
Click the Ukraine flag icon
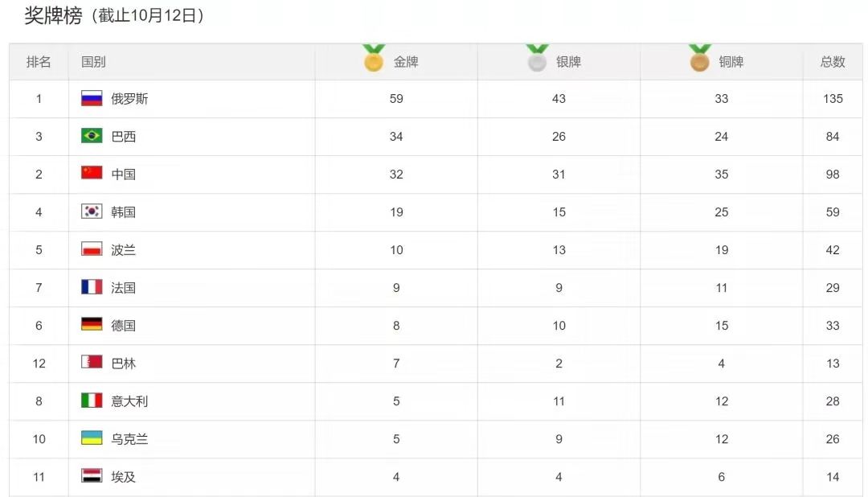(92, 437)
